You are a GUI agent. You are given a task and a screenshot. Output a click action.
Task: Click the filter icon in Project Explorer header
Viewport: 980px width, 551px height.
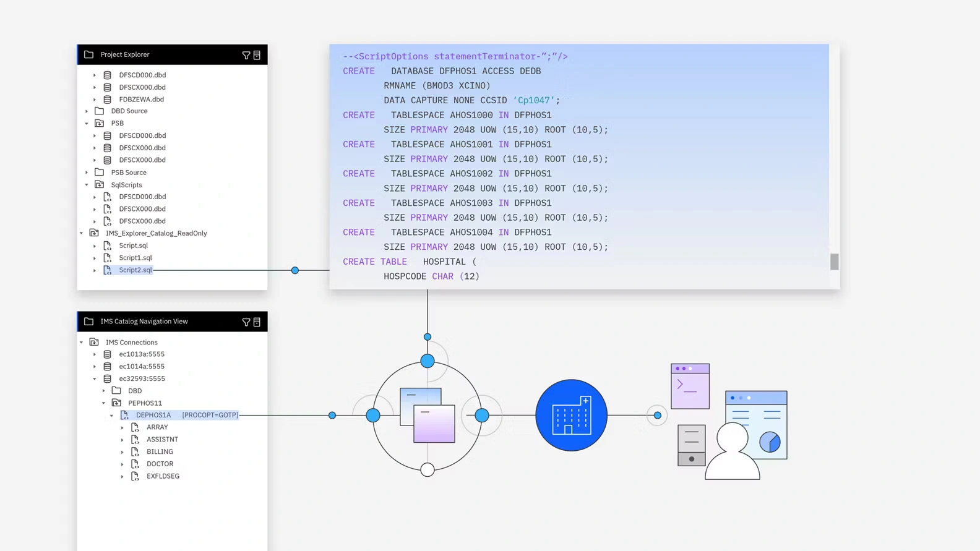[x=246, y=55]
